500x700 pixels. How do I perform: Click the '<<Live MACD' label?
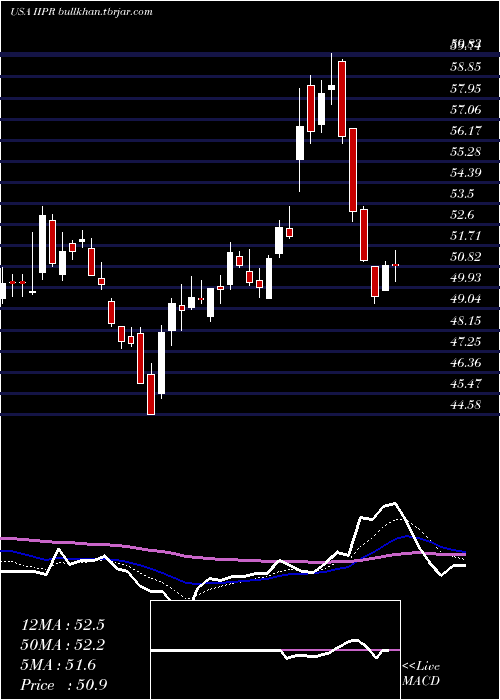coord(421,673)
